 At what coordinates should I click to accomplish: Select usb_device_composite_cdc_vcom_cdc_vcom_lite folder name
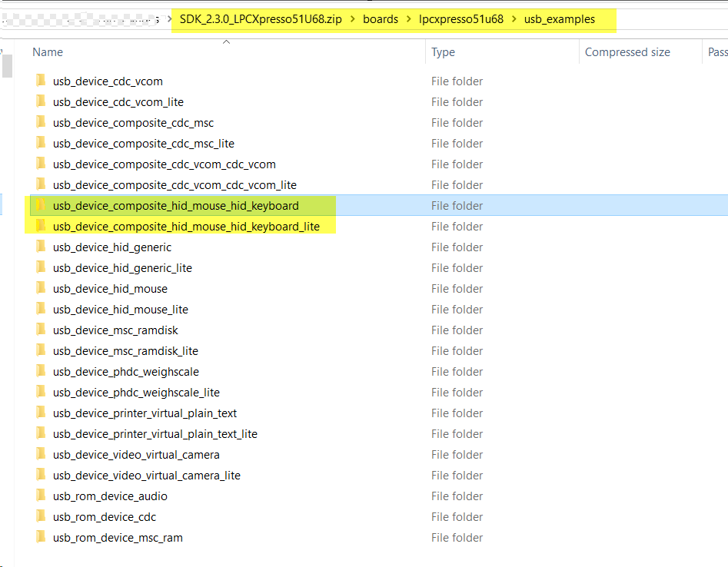(175, 185)
